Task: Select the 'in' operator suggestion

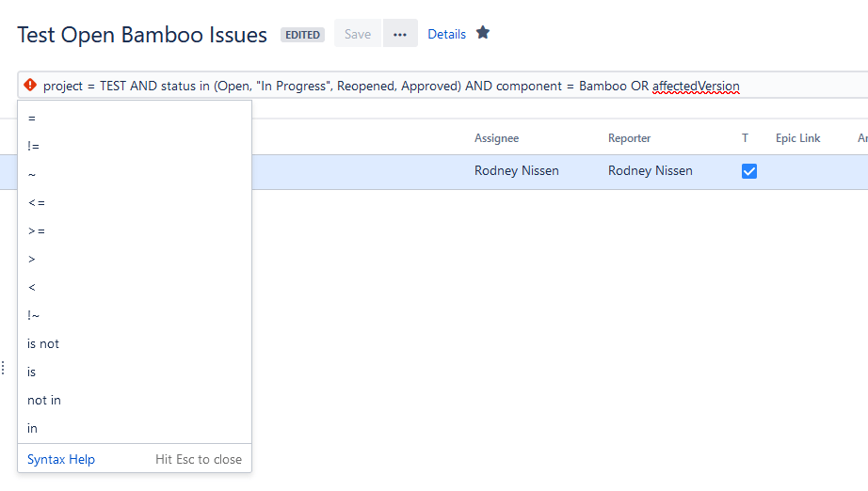Action: click(33, 429)
